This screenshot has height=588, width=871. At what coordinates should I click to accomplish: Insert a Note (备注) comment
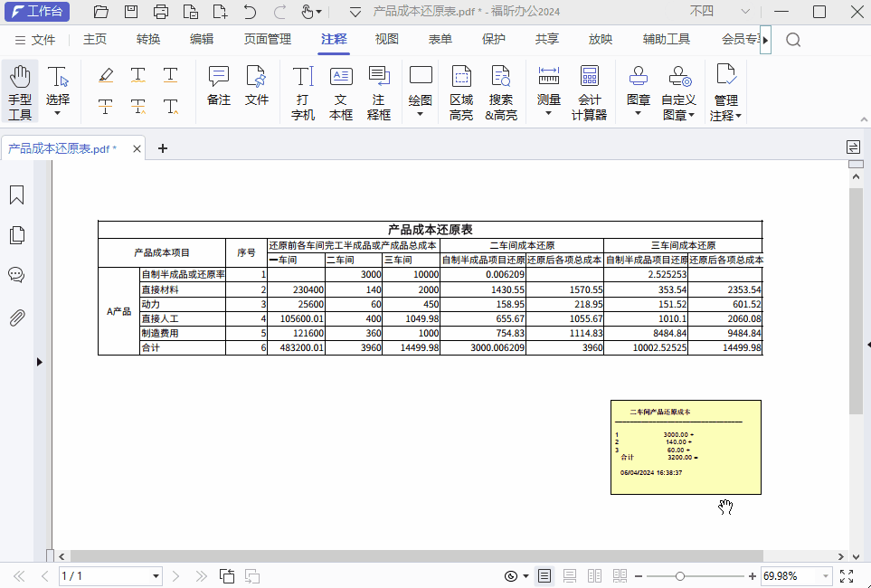219,86
